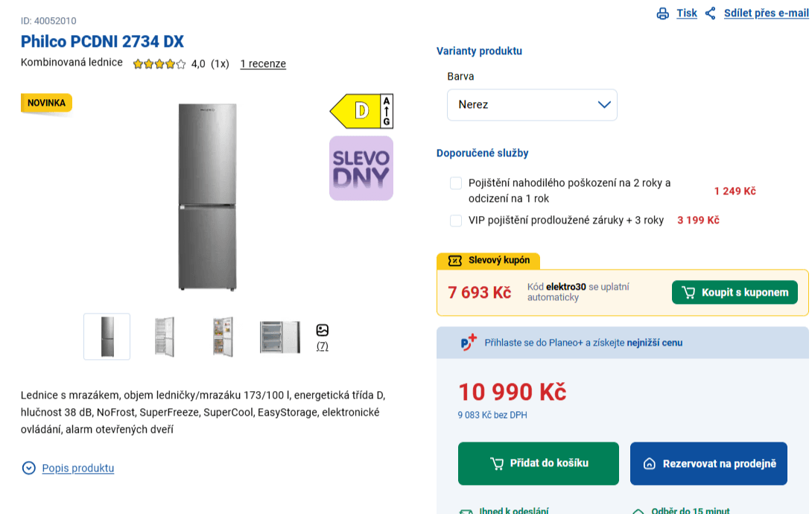Open the Barva dropdown showing Nerez
Screen dimensions: 812x514
532,105
